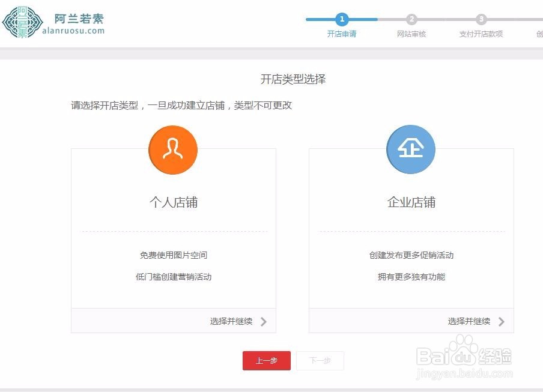Switch to the 网站审核 step label
Screen dimensions: 543x392
click(412, 34)
